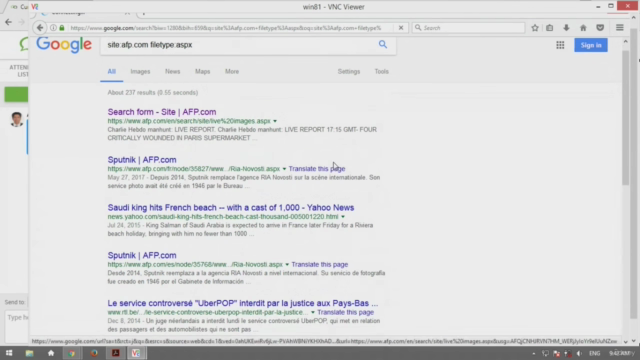640x360 pixels.
Task: Stop loading with the X in address bar
Action: tap(401, 28)
